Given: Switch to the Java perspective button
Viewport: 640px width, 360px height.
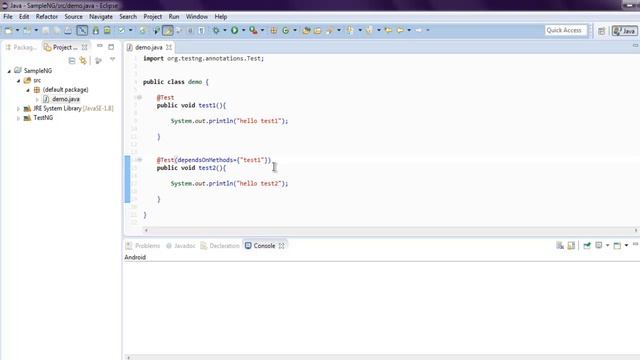Looking at the screenshot, I should pos(624,31).
